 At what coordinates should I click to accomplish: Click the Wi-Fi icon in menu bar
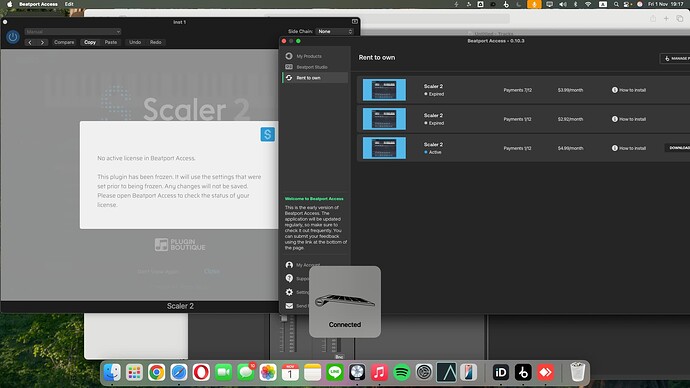point(588,4)
